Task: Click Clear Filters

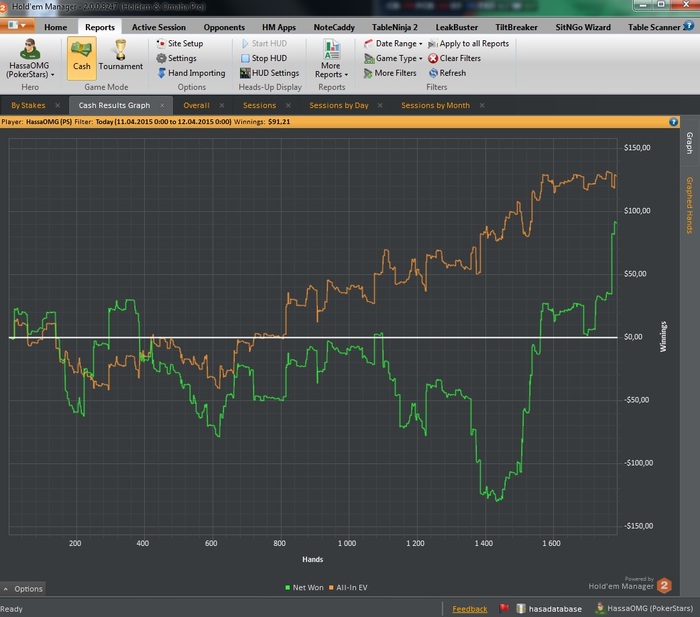Action: pyautogui.click(x=454, y=58)
